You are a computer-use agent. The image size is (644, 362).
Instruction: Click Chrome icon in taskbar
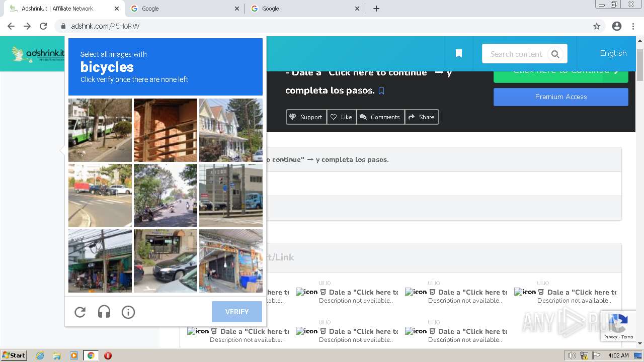(91, 355)
